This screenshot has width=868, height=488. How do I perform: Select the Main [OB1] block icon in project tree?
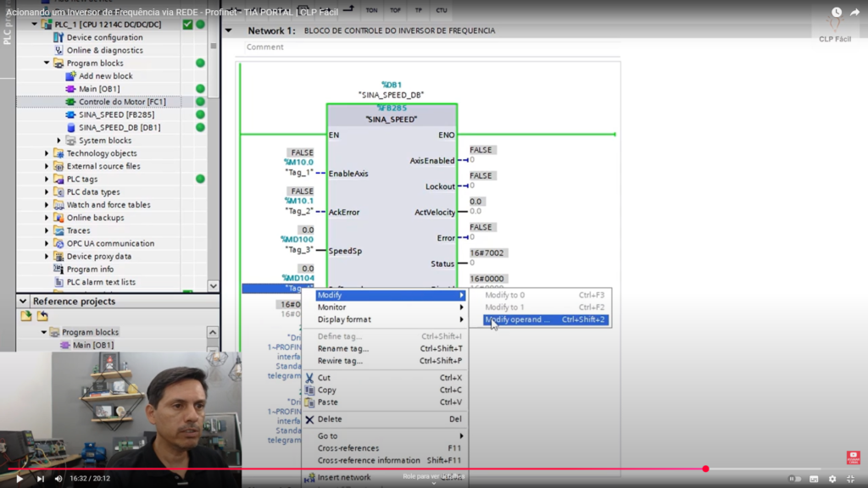click(x=70, y=88)
